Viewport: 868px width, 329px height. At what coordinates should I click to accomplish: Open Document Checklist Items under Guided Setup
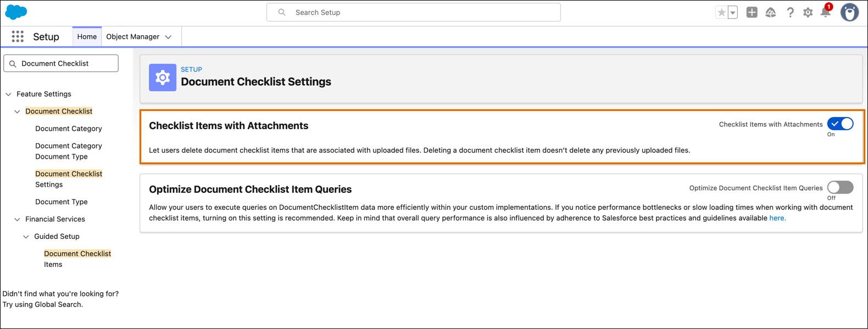tap(77, 259)
